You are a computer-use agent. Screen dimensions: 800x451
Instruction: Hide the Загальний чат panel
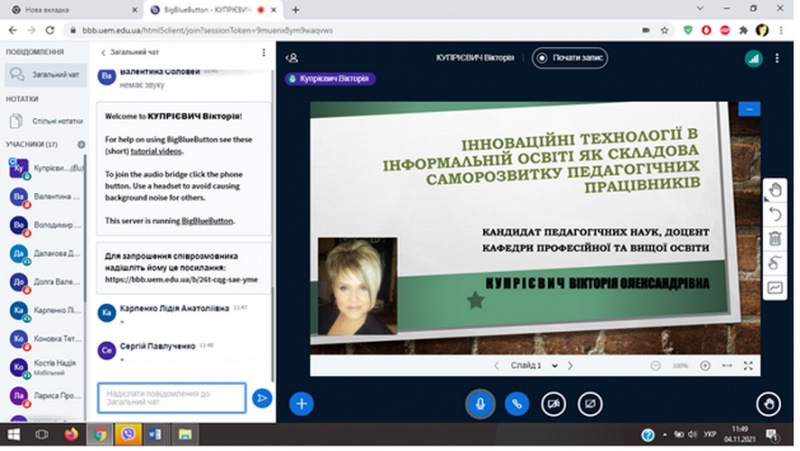(130, 52)
